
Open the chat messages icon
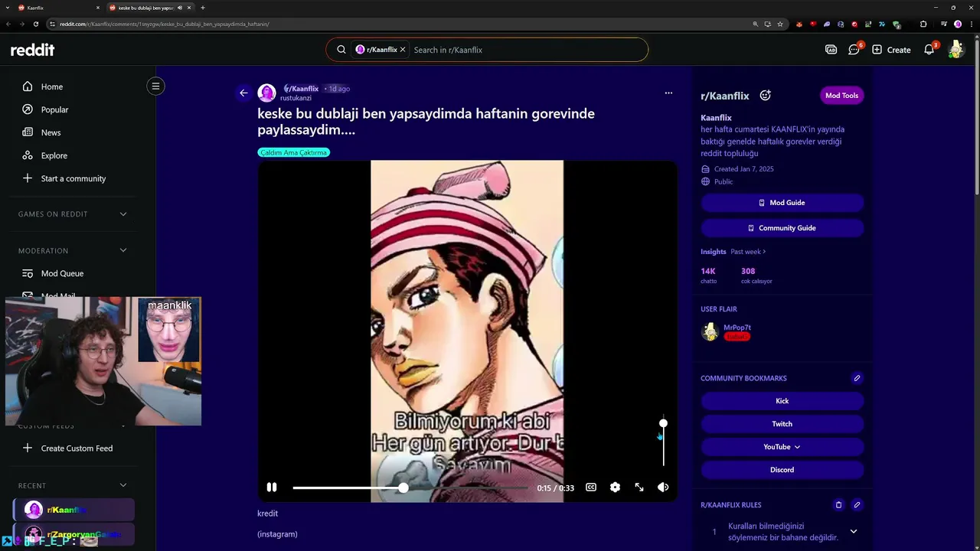pos(854,50)
